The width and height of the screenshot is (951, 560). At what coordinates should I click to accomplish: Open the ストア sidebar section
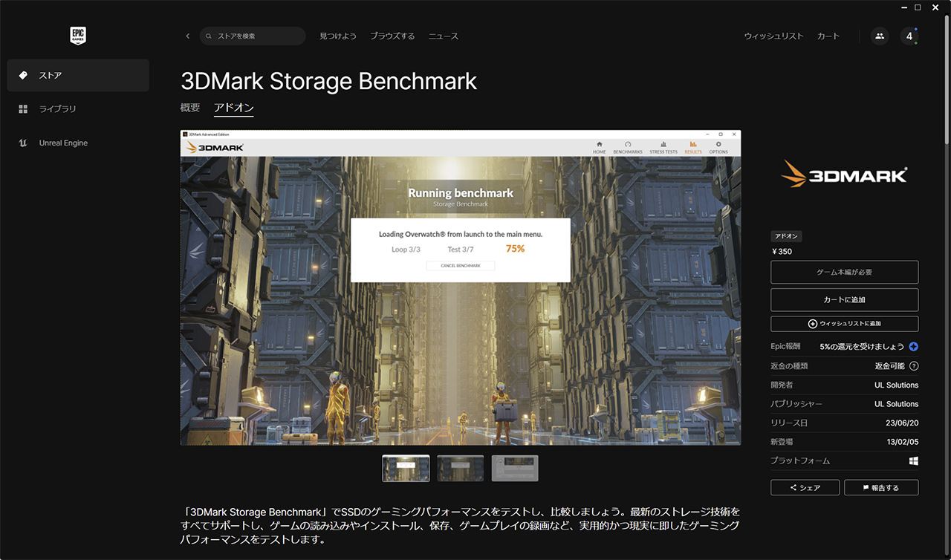coord(78,76)
